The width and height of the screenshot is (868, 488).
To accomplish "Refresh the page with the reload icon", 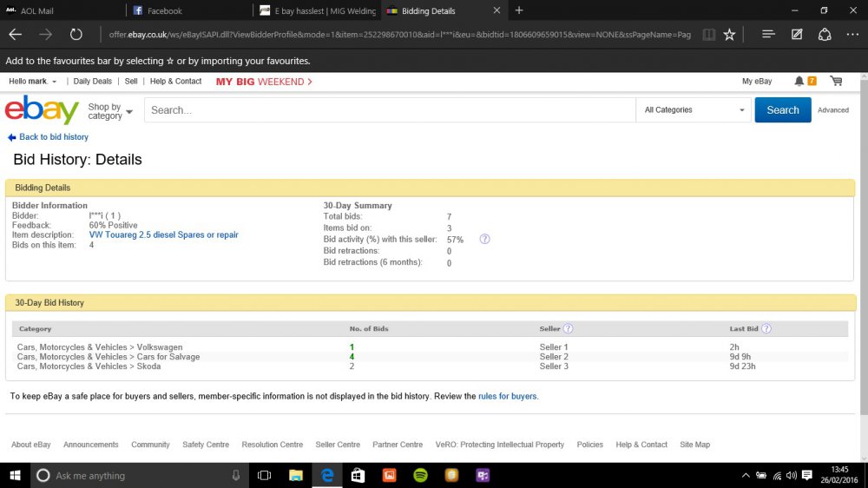I will coord(76,35).
